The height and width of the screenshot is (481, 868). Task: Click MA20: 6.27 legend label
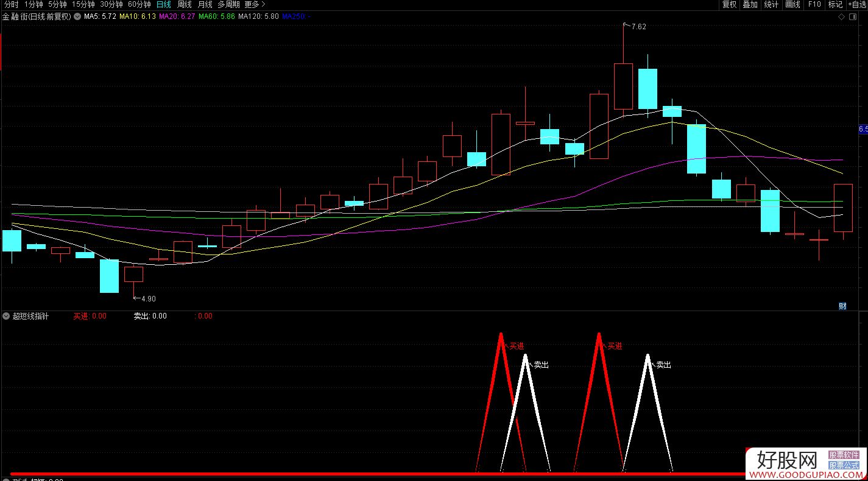177,16
